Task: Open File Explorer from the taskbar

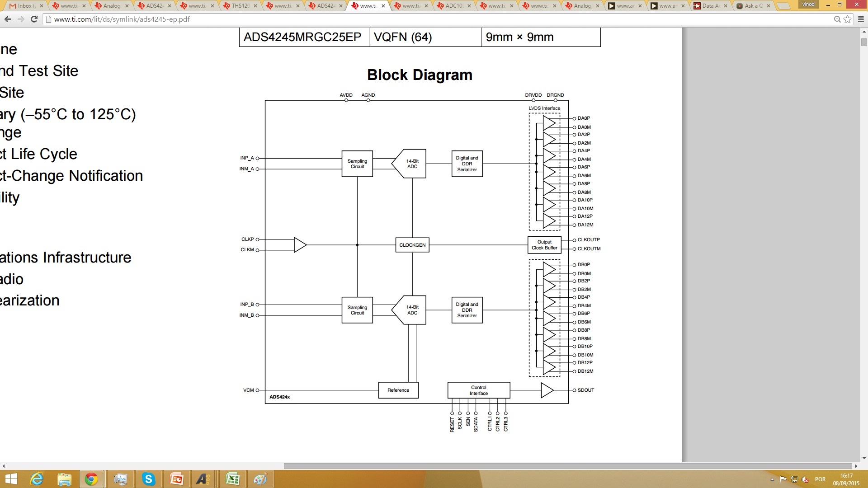Action: 64,479
